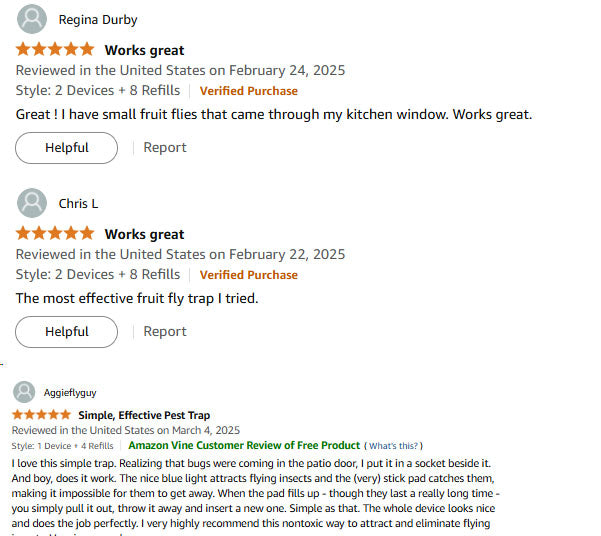Click 'Amazon Vine Customer Review of Free Product' link
This screenshot has width=601, height=536.
244,446
